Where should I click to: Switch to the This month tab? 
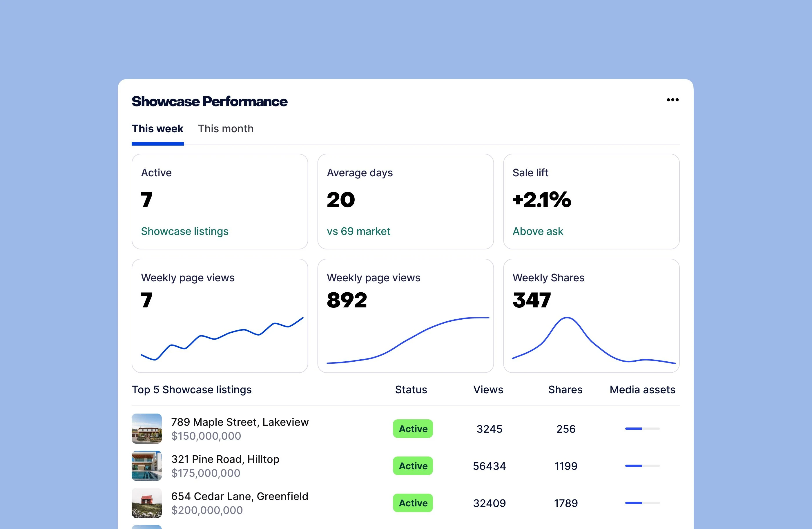tap(226, 129)
